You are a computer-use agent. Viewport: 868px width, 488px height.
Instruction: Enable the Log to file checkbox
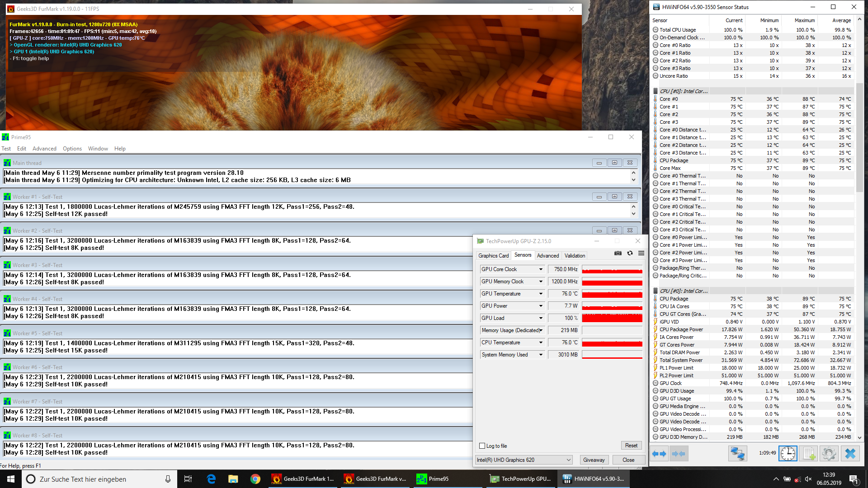[x=482, y=446]
